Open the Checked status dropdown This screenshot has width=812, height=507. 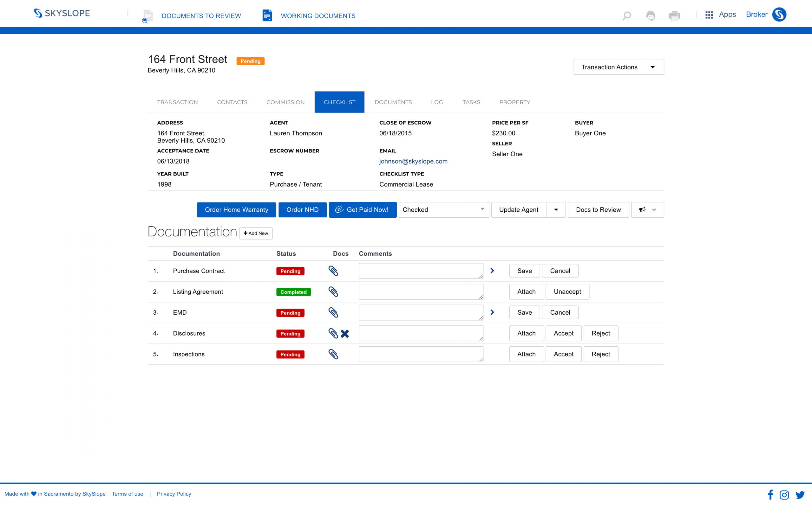point(443,209)
